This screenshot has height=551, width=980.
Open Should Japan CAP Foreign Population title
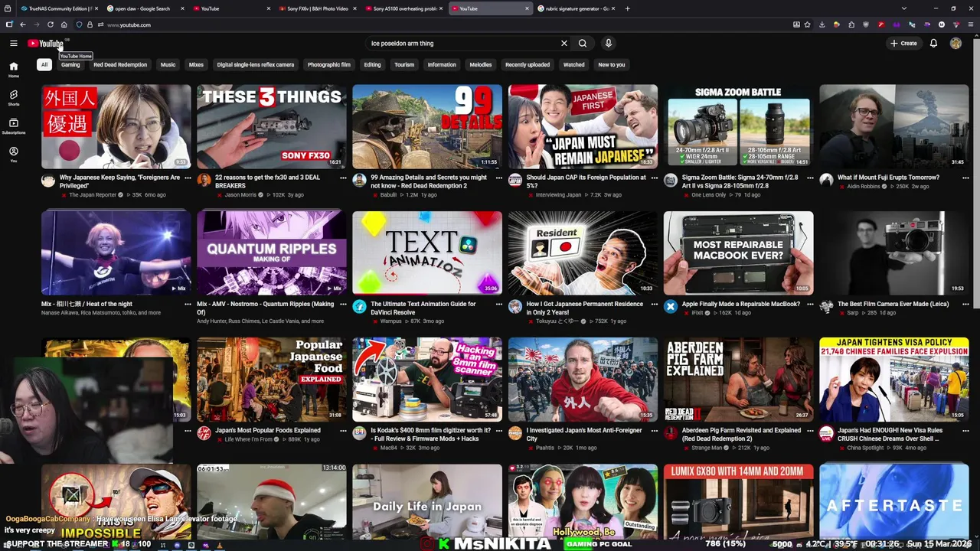[586, 181]
